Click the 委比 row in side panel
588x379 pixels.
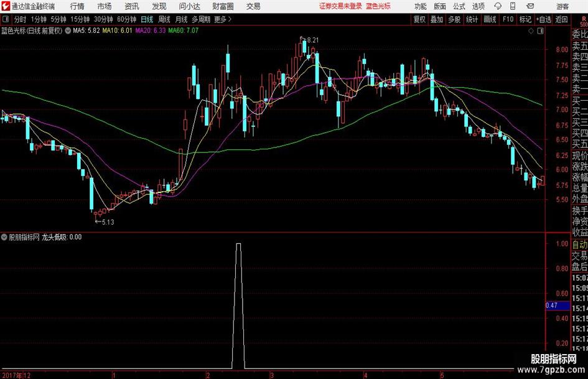point(580,34)
